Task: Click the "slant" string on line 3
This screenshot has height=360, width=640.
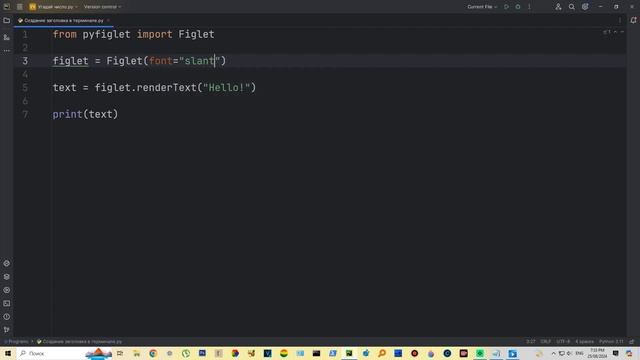Action: tap(199, 61)
